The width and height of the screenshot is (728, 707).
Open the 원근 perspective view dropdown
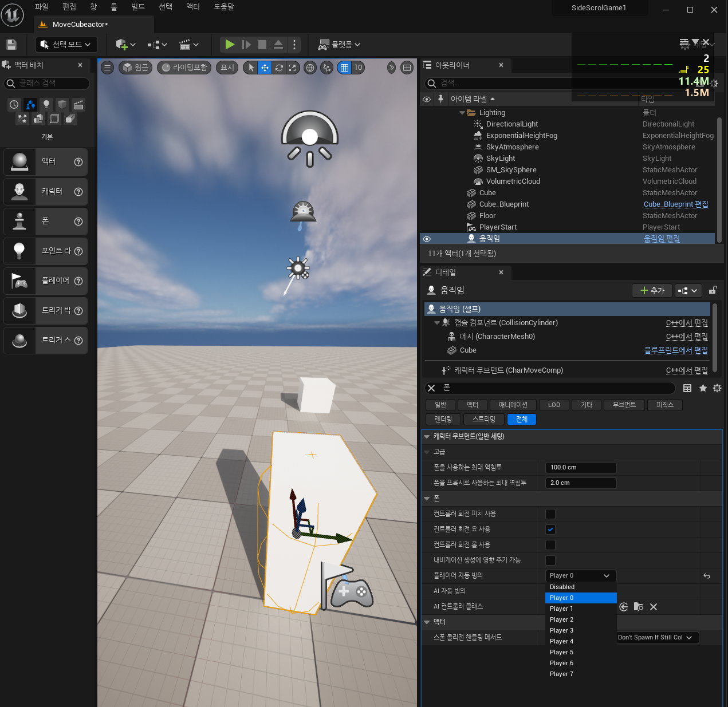pyautogui.click(x=135, y=68)
